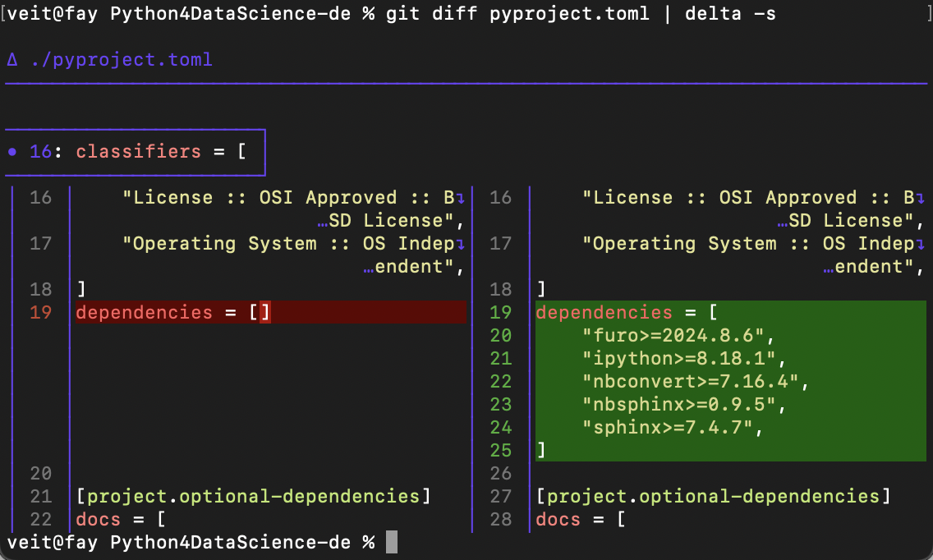The image size is (933, 560).
Task: Click left [project.optional-dependencies] section header
Action: point(254,496)
